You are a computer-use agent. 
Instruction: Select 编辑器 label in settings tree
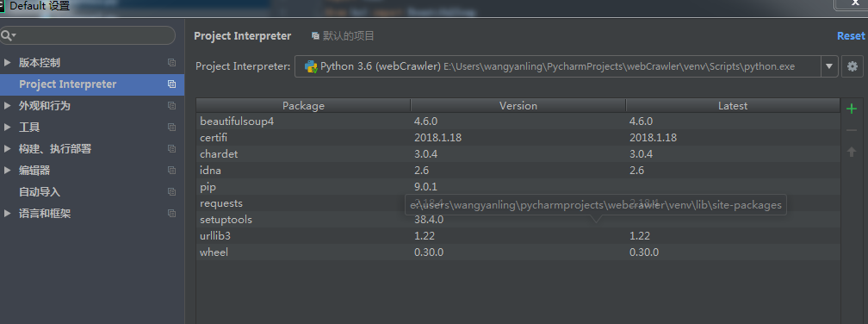point(34,170)
